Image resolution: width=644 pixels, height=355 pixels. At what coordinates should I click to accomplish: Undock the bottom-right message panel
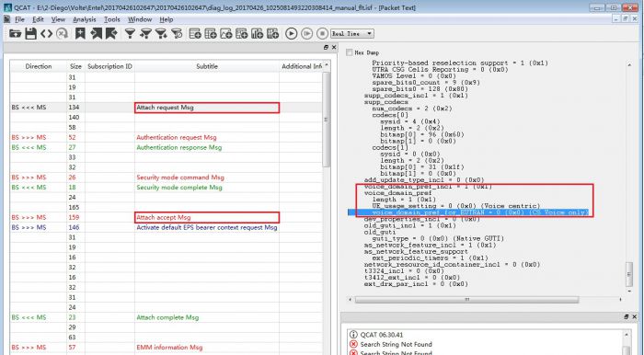point(627,316)
